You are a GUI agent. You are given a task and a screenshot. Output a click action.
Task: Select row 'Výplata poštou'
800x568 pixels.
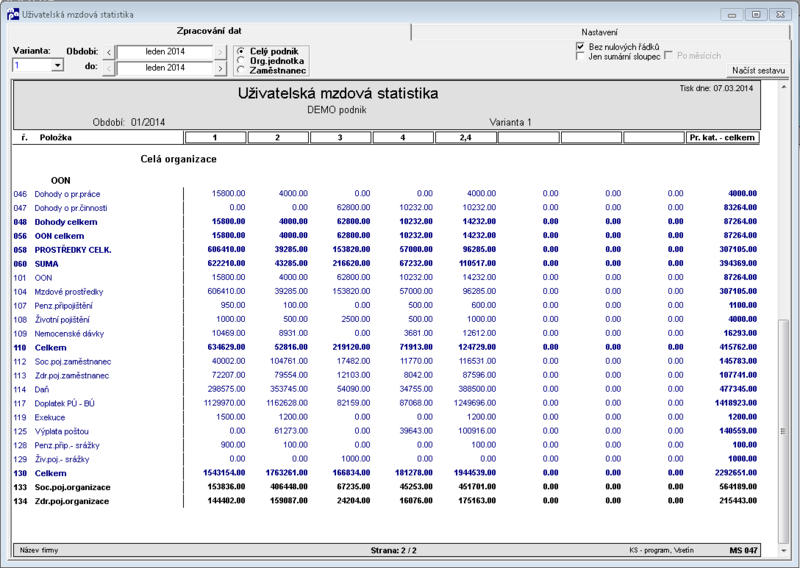pyautogui.click(x=385, y=431)
